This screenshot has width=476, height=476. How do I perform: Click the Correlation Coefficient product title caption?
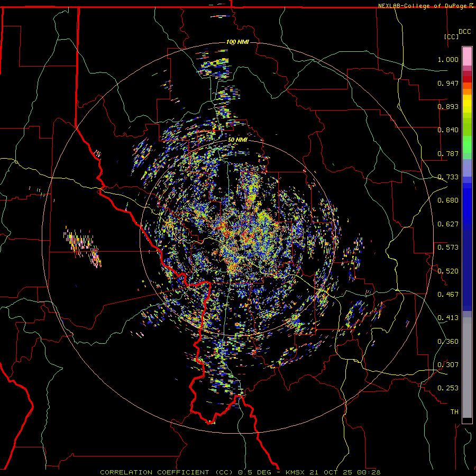pyautogui.click(x=167, y=472)
